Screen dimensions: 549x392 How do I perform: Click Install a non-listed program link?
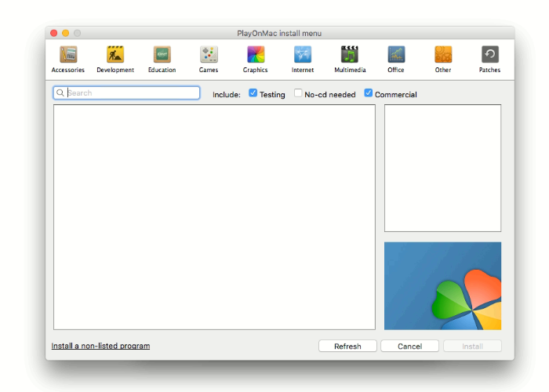point(100,346)
